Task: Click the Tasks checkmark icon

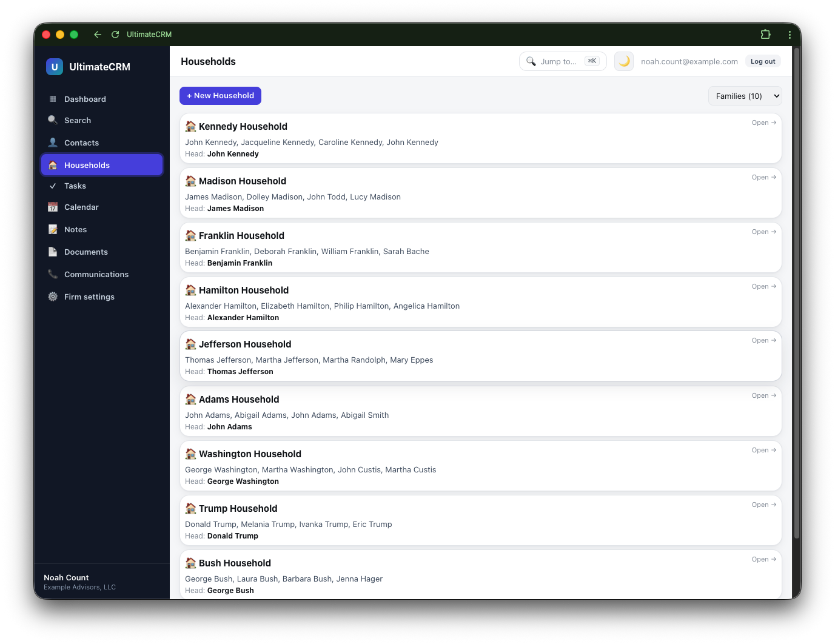Action: (53, 186)
